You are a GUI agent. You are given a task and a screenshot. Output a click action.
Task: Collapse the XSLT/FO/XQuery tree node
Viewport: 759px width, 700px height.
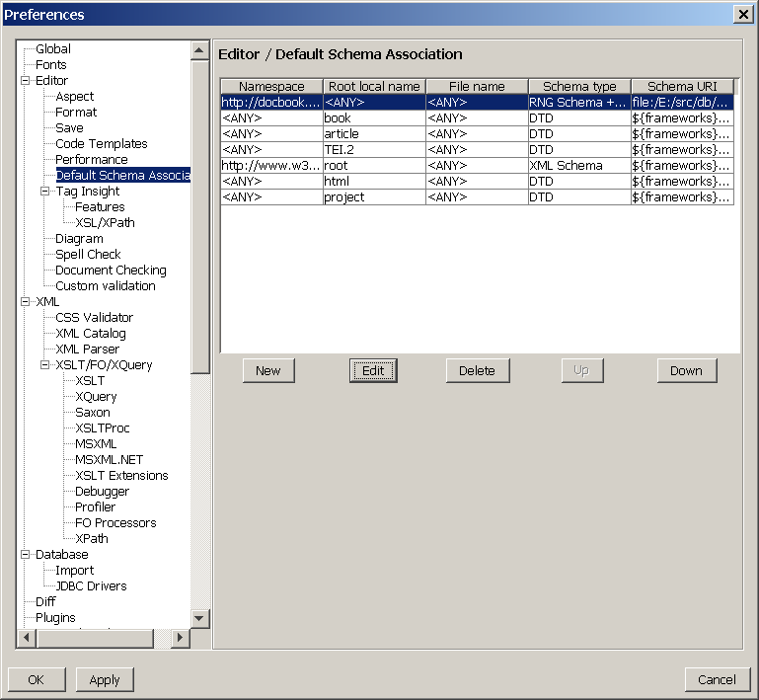click(45, 365)
